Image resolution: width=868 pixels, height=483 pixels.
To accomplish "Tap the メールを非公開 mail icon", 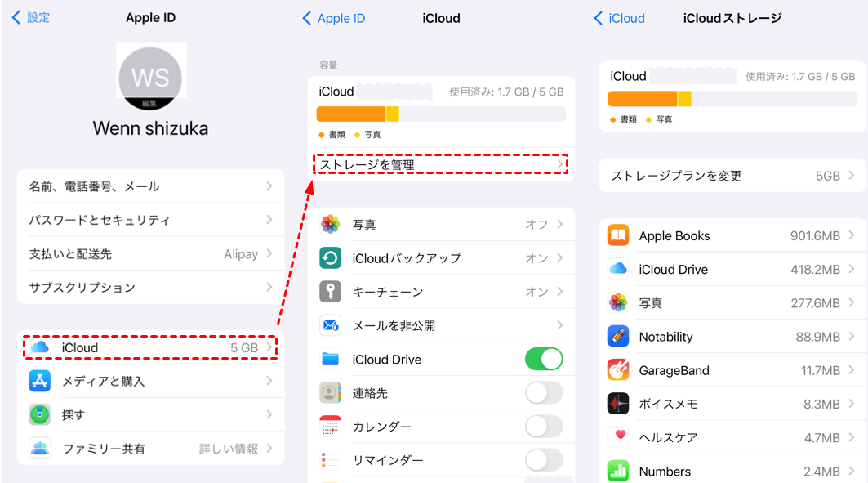I will 331,325.
